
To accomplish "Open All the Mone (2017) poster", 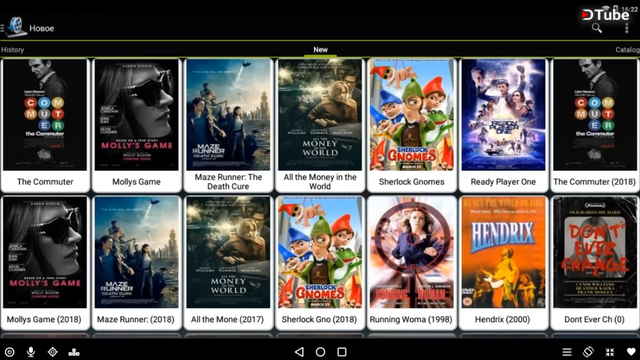I will pos(228,252).
